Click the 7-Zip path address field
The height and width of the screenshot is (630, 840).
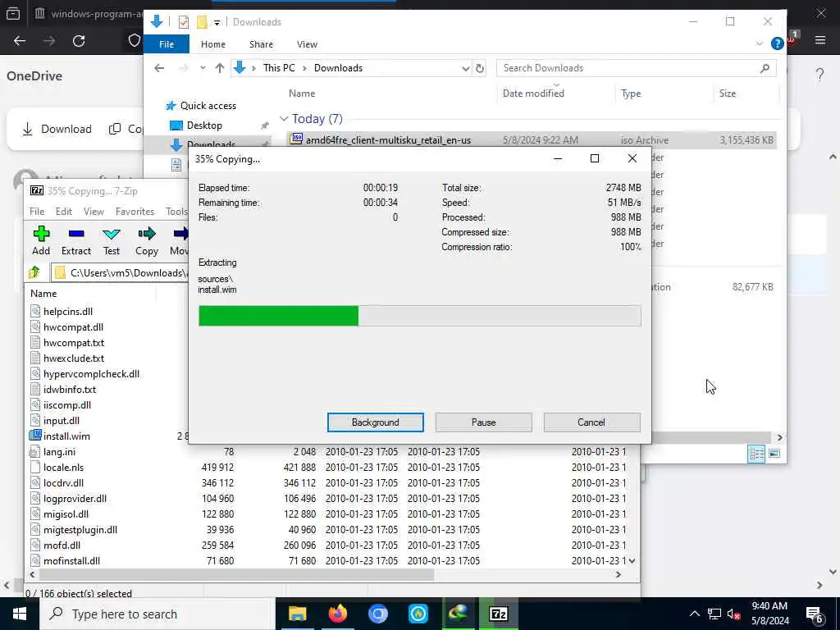(x=120, y=272)
